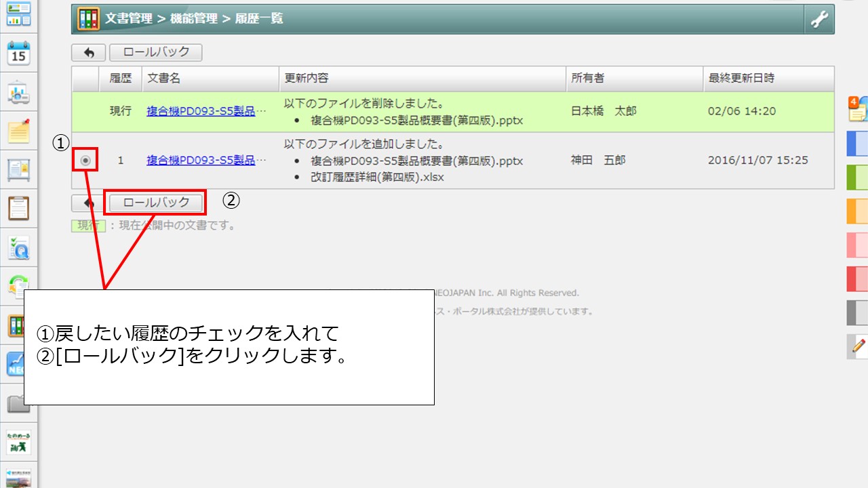Open the calendar icon showing 15
The width and height of the screenshot is (868, 488).
pyautogui.click(x=18, y=52)
